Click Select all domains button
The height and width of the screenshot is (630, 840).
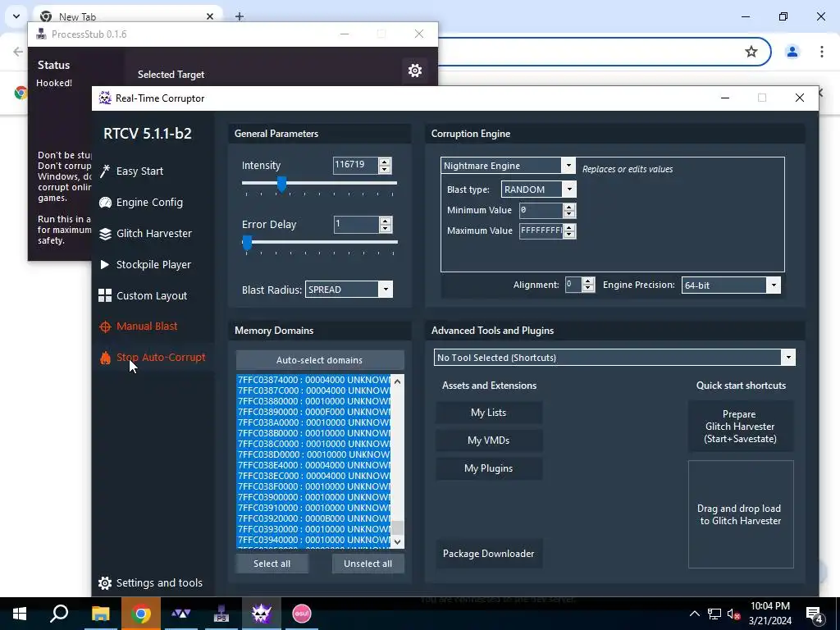[x=272, y=564]
